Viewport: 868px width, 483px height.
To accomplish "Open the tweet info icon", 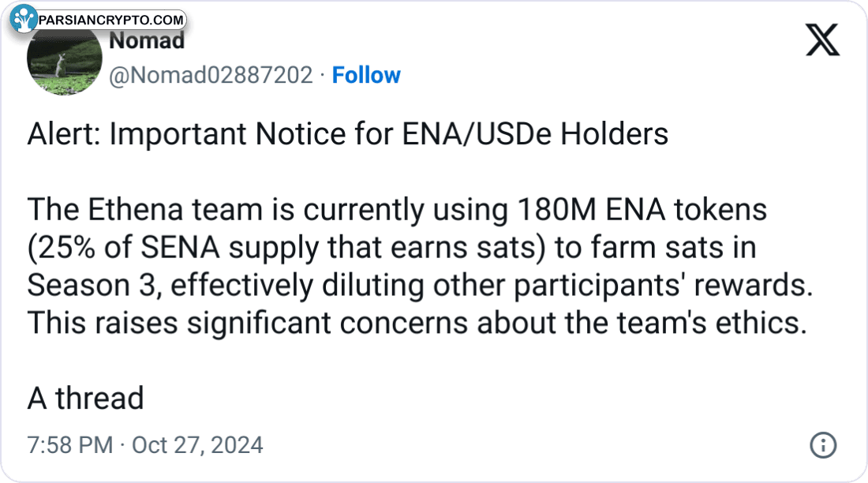I will (822, 445).
